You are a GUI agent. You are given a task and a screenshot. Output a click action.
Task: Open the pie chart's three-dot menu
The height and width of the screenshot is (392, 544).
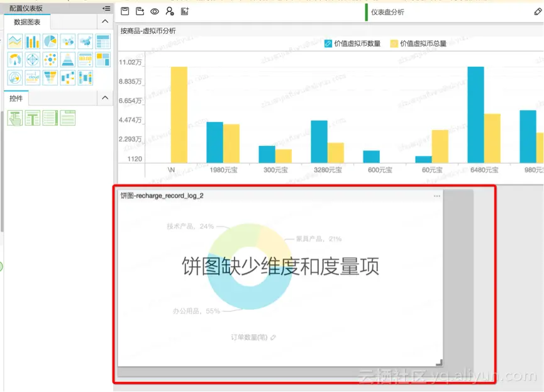437,196
